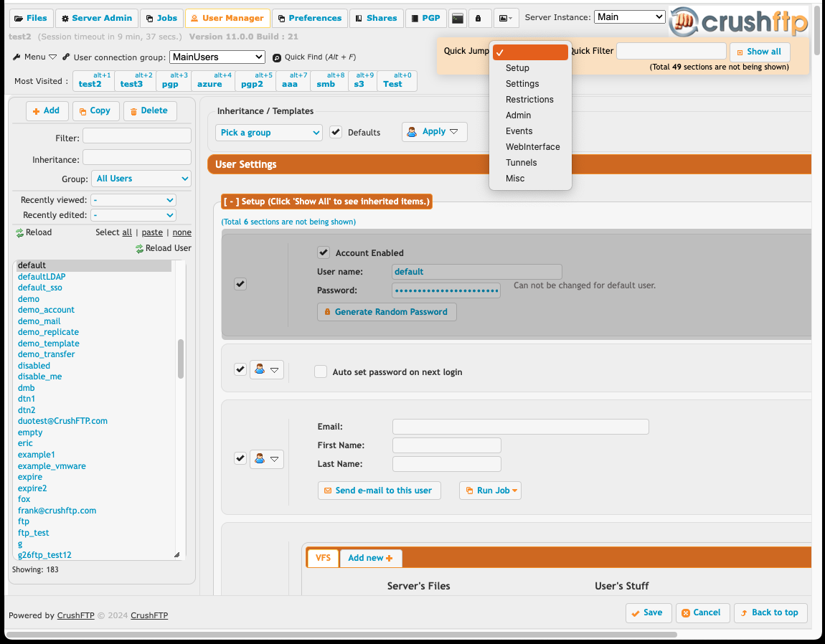Open the Server Instance dropdown
Screen dimensions: 825x644
click(629, 16)
